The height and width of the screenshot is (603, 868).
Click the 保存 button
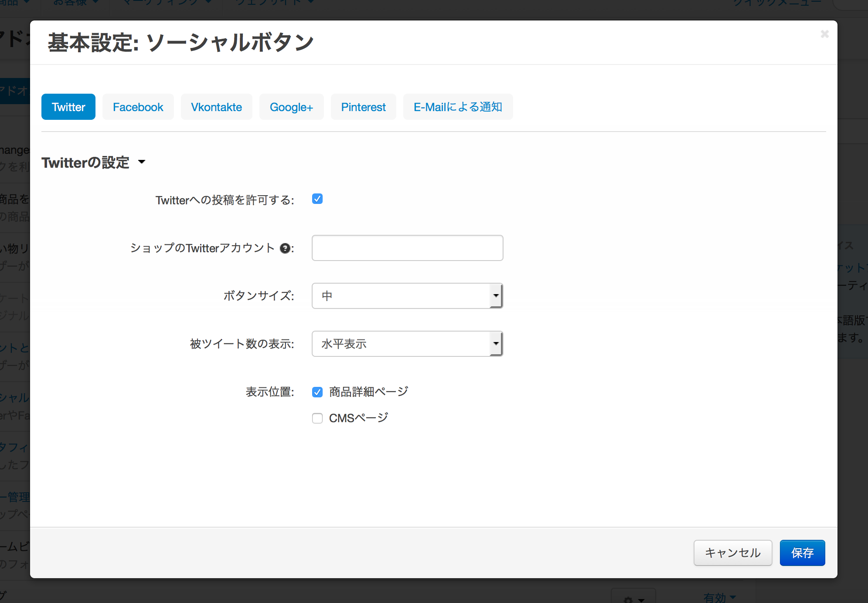(x=802, y=553)
